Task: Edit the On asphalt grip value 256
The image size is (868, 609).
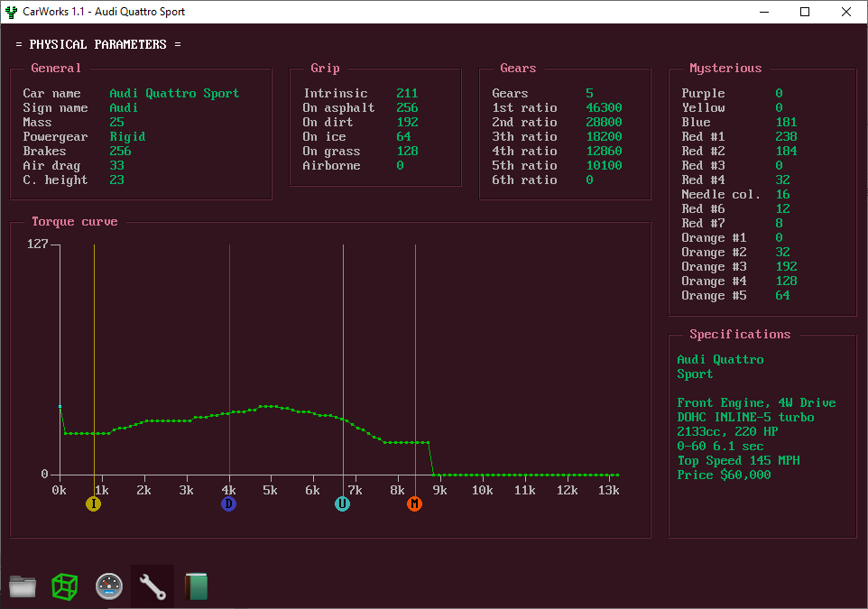Action: tap(407, 108)
